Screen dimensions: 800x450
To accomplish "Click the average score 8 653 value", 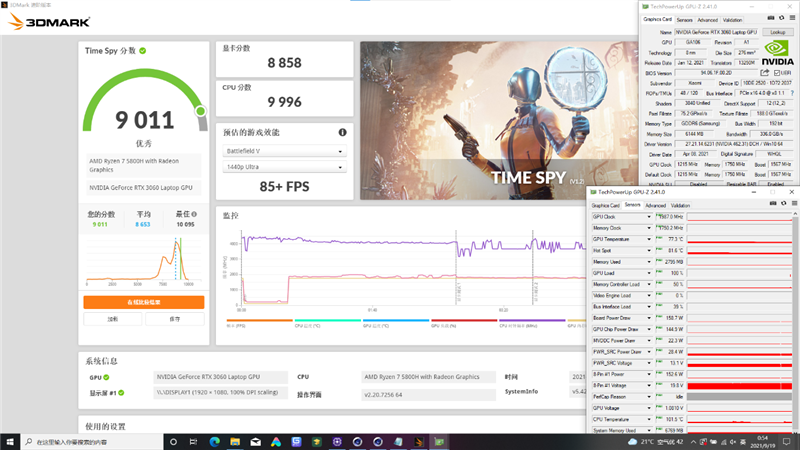I will pos(143,224).
